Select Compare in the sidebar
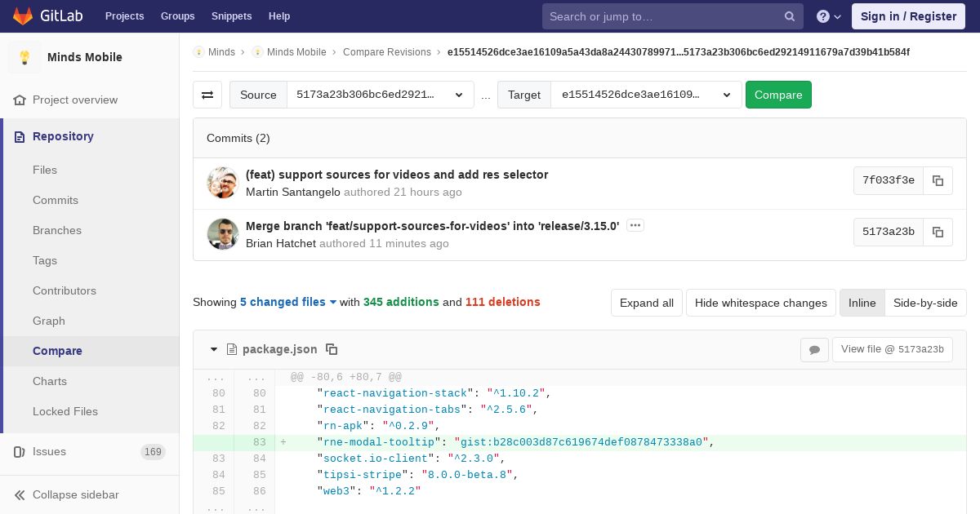 tap(57, 351)
